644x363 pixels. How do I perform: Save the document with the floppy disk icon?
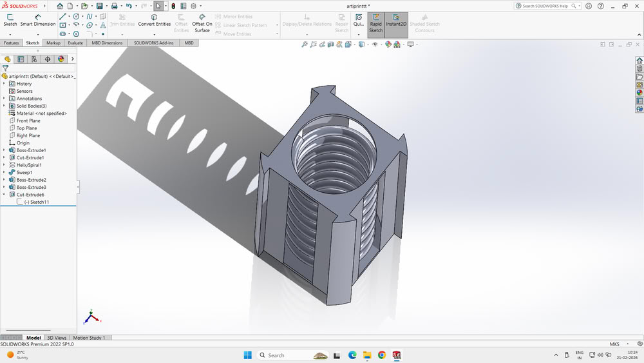click(x=99, y=6)
